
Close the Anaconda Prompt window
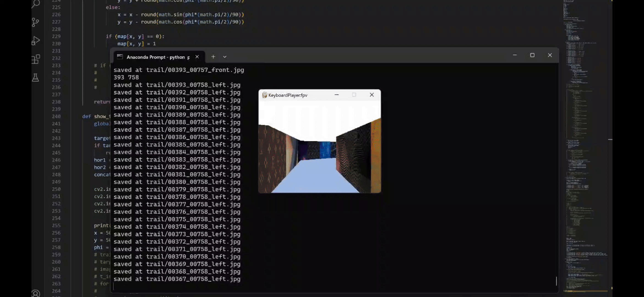click(x=550, y=55)
